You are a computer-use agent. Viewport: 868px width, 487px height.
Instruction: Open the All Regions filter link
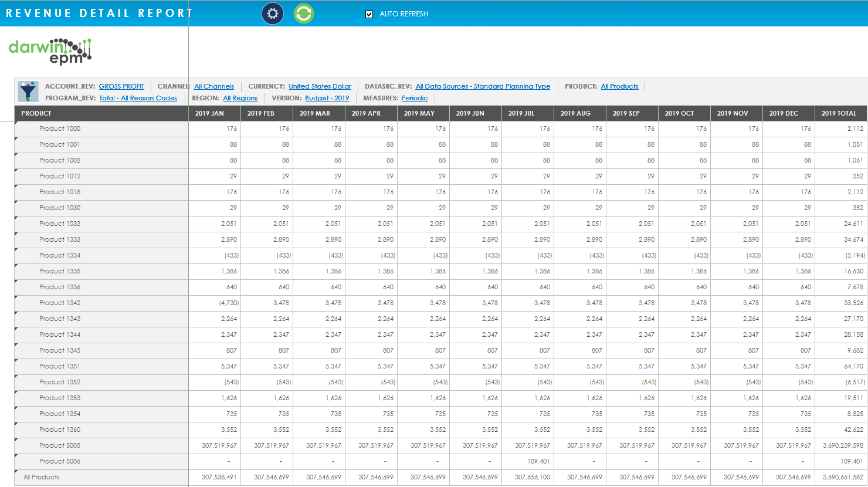click(x=240, y=98)
